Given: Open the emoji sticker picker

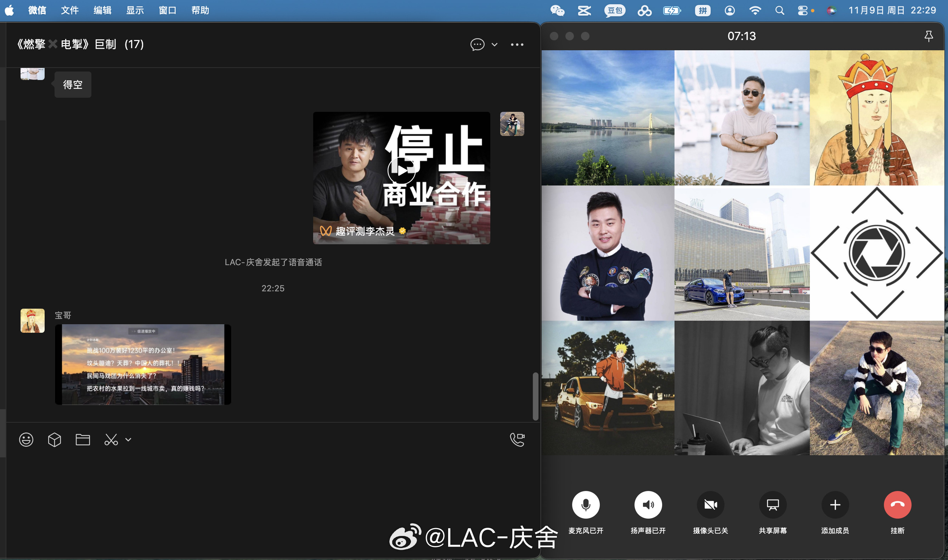Looking at the screenshot, I should point(26,440).
